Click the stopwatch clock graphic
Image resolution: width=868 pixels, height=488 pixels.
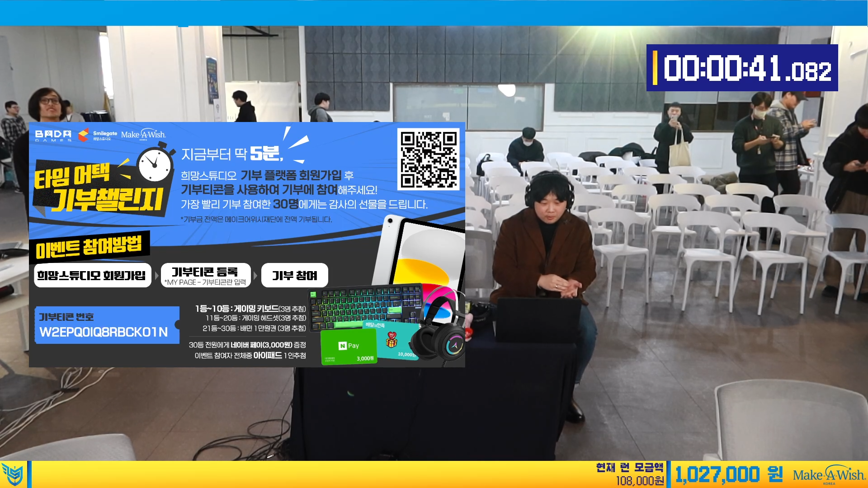point(155,163)
